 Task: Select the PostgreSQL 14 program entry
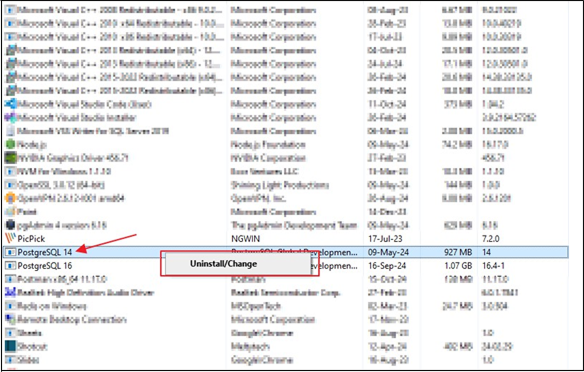(x=286, y=252)
